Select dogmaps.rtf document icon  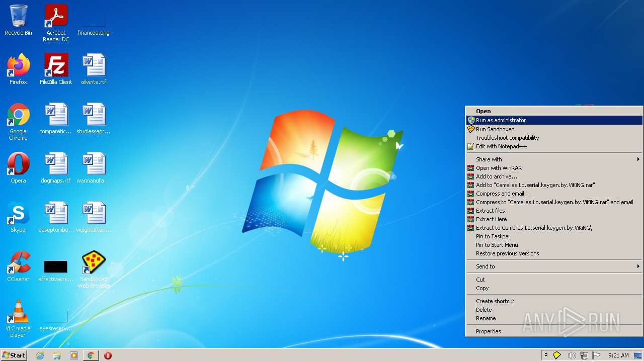[56, 168]
